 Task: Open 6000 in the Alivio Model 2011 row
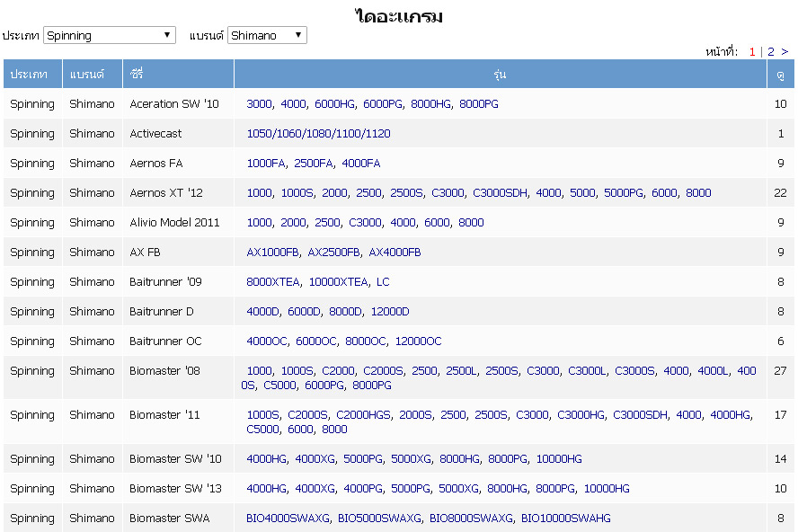click(x=437, y=223)
